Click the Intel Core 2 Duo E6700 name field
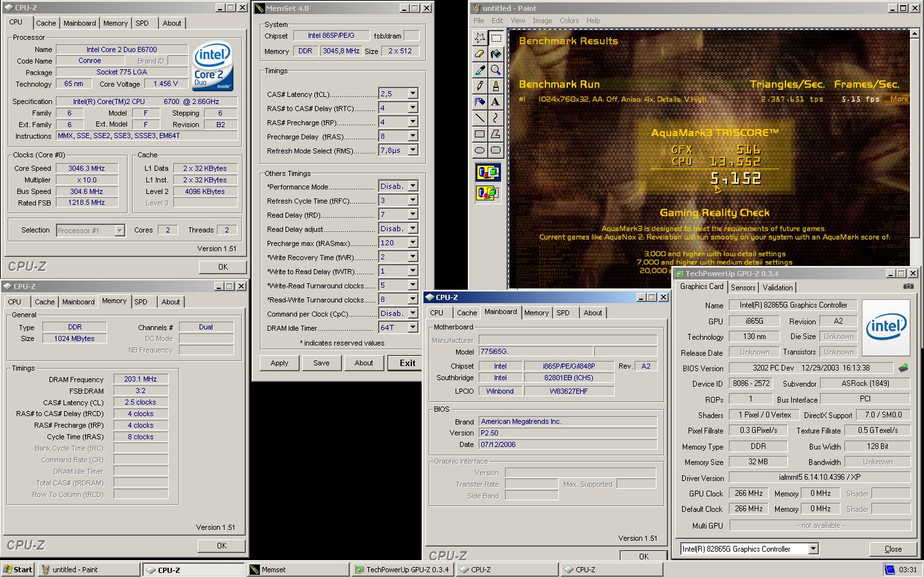Viewport: 924px width, 578px height. (122, 49)
